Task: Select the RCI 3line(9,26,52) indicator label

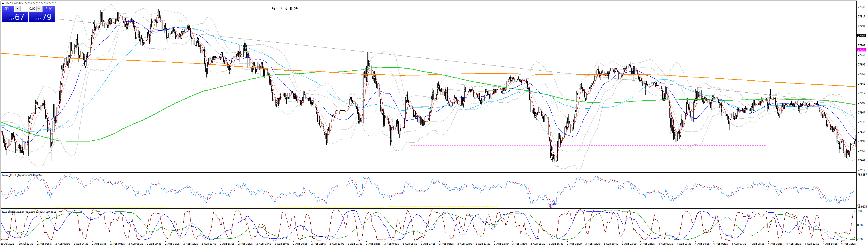Action: (13, 212)
